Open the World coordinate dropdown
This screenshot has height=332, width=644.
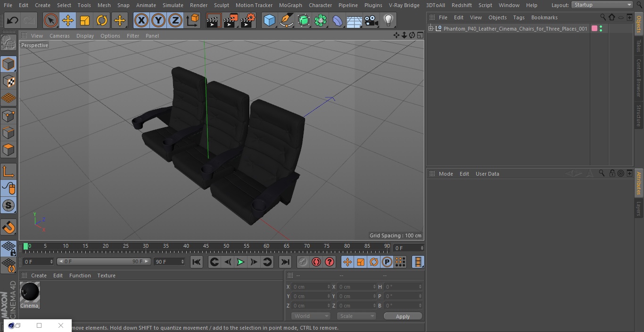[x=311, y=316]
